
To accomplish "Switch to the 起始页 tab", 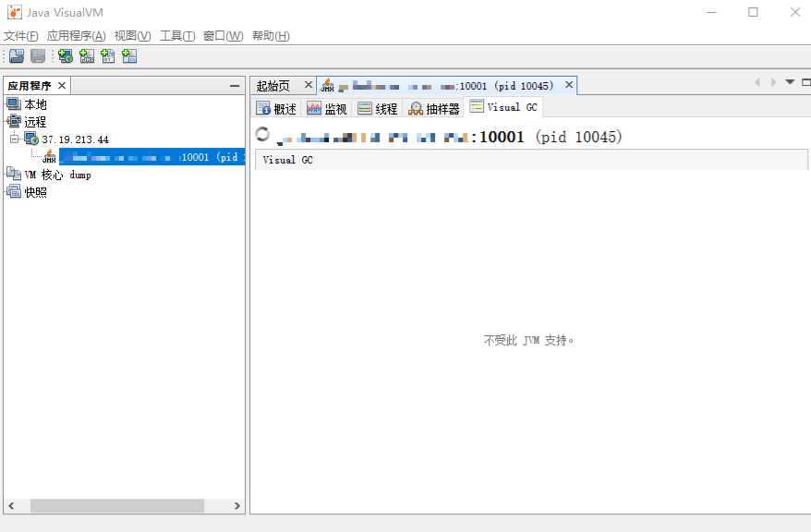I will click(273, 85).
